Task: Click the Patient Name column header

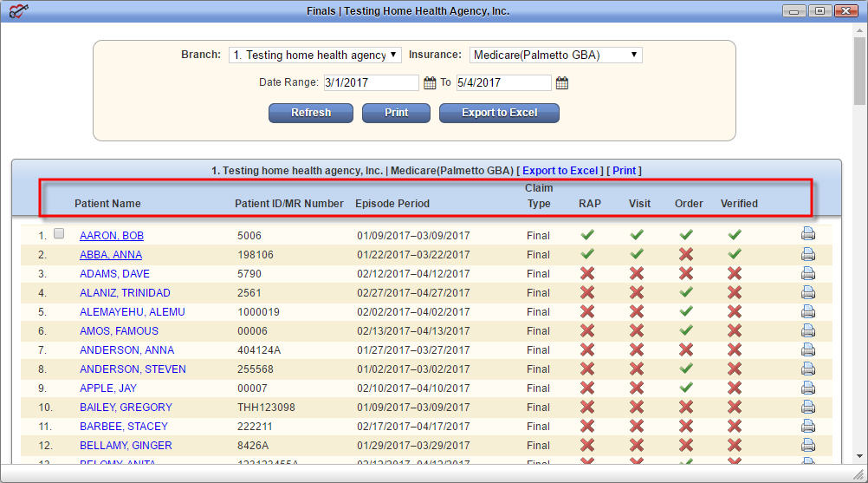Action: (107, 203)
